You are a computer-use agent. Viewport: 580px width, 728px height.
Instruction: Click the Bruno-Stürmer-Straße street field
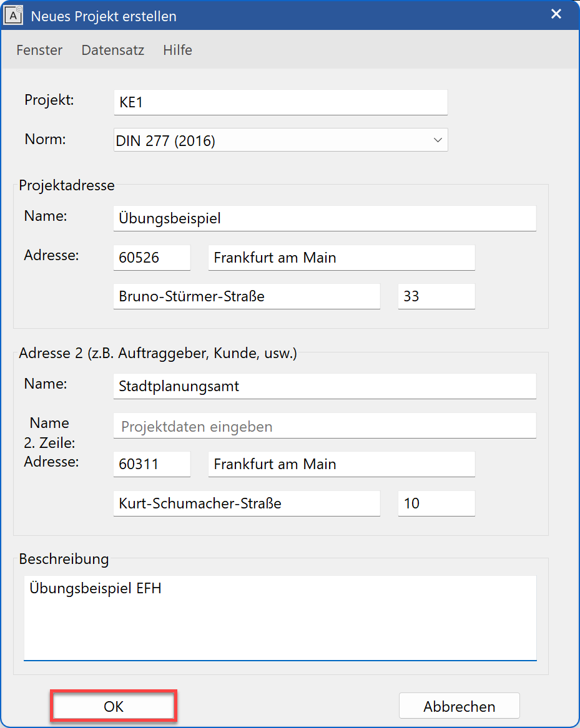[x=247, y=296]
